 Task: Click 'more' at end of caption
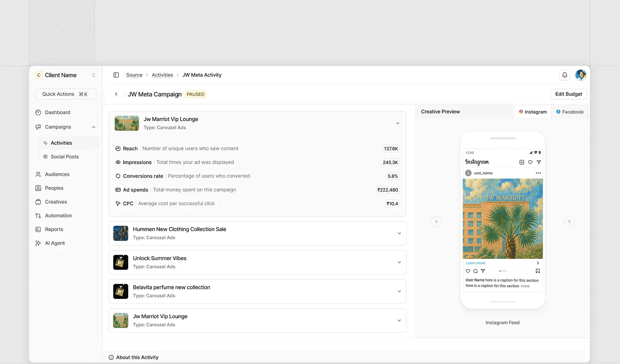(x=525, y=286)
